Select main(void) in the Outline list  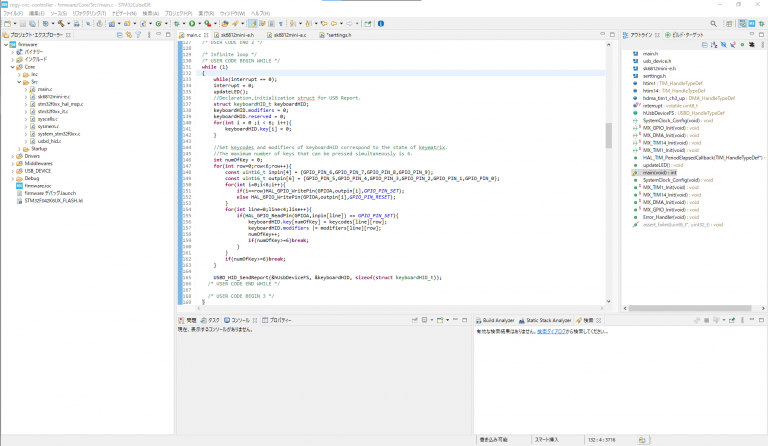point(660,172)
